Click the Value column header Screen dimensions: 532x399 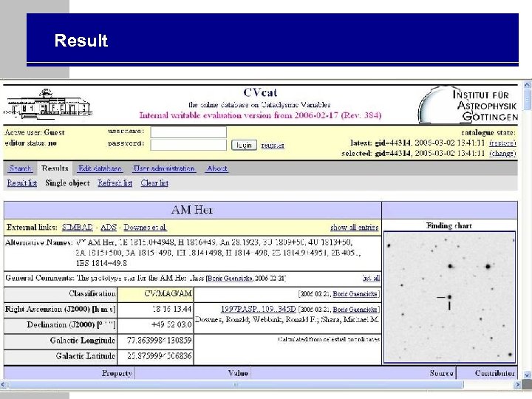point(238,373)
